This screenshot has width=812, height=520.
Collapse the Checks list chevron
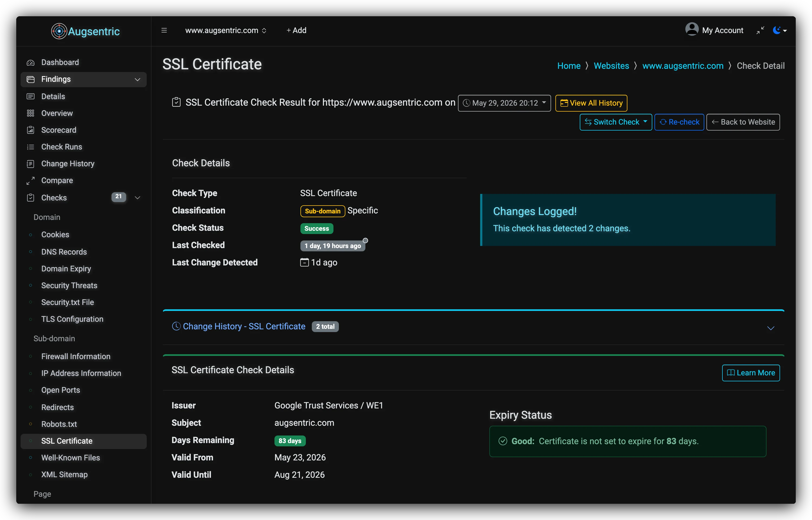(137, 197)
